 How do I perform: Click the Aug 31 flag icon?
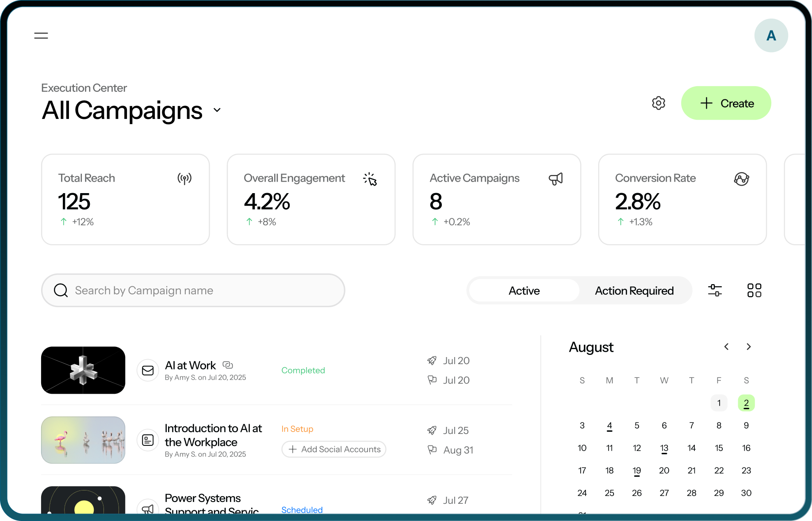tap(432, 450)
